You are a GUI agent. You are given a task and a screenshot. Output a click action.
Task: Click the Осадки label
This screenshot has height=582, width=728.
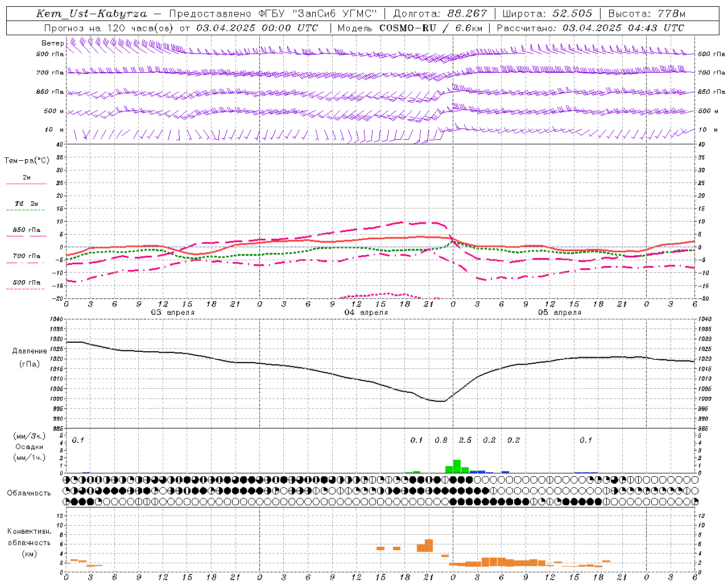tap(30, 447)
